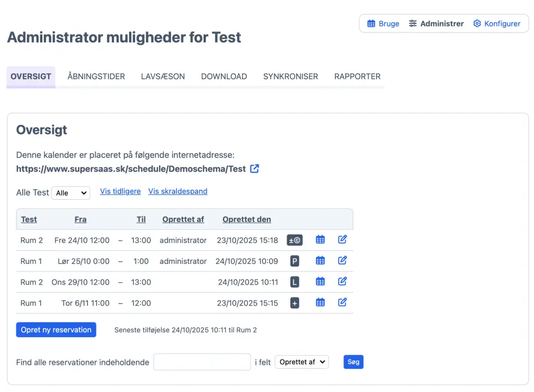
Task: Sort table by Oprettet den column header
Action: point(246,219)
